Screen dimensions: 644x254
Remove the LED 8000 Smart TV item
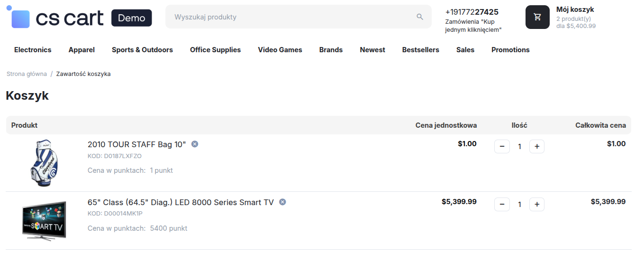282,202
